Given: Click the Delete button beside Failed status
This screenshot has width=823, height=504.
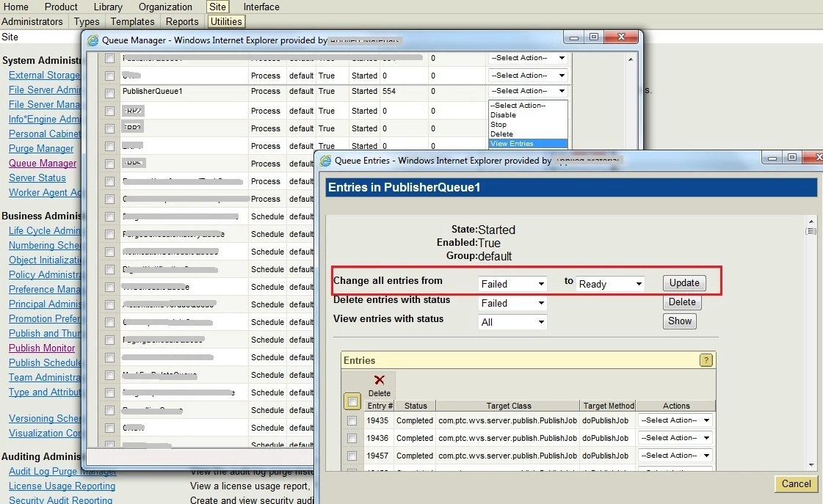Looking at the screenshot, I should click(682, 302).
